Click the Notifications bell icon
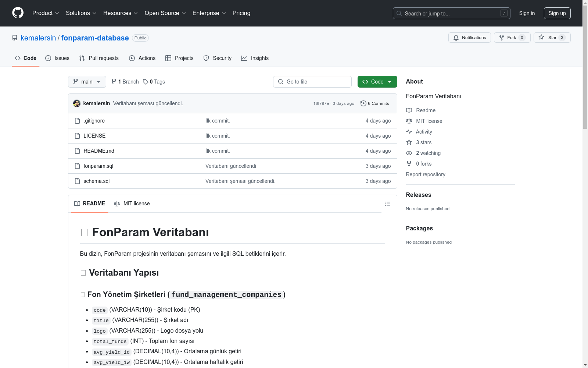This screenshot has width=588, height=368. (456, 38)
